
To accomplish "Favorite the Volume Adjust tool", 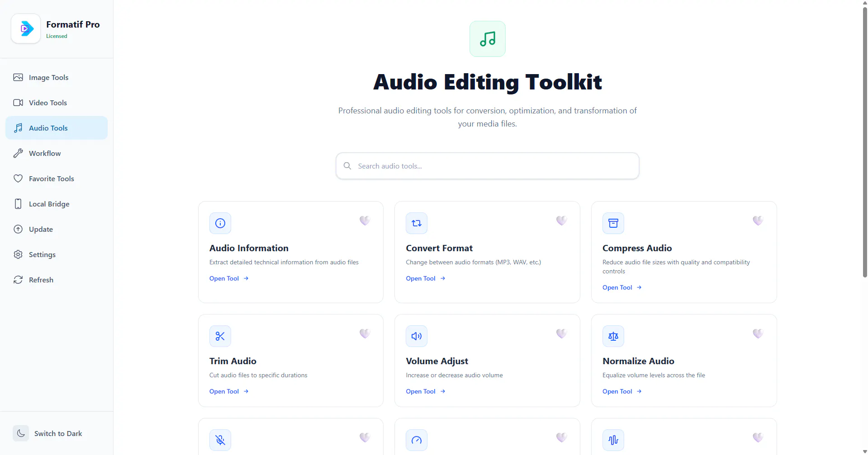I will click(x=561, y=333).
